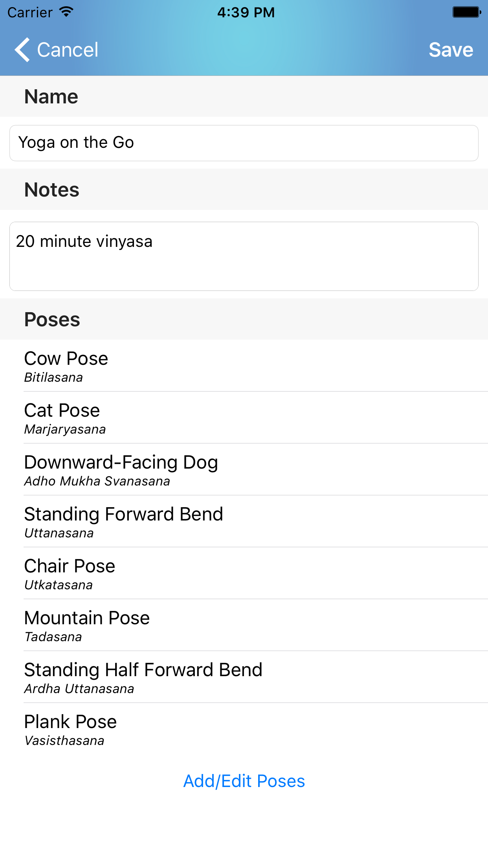Tap the back chevron arrow icon
The image size is (488, 868).
(x=22, y=50)
